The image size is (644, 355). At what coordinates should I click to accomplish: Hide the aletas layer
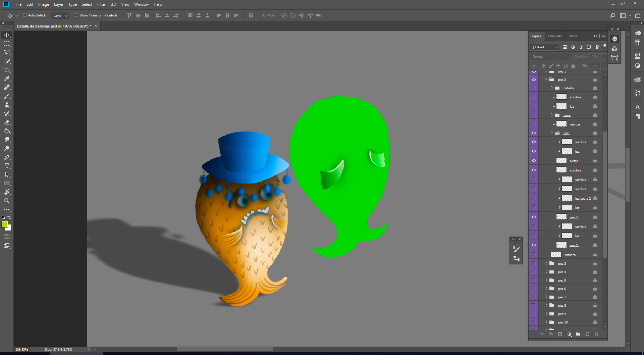pos(534,161)
